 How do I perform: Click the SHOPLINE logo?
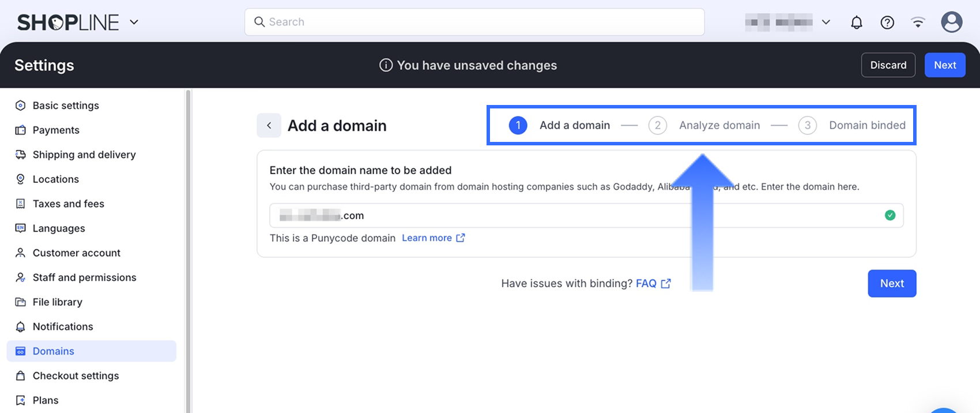68,22
